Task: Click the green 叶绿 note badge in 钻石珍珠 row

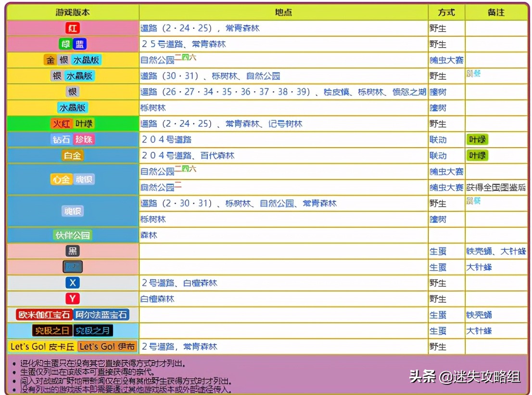Action: point(477,139)
